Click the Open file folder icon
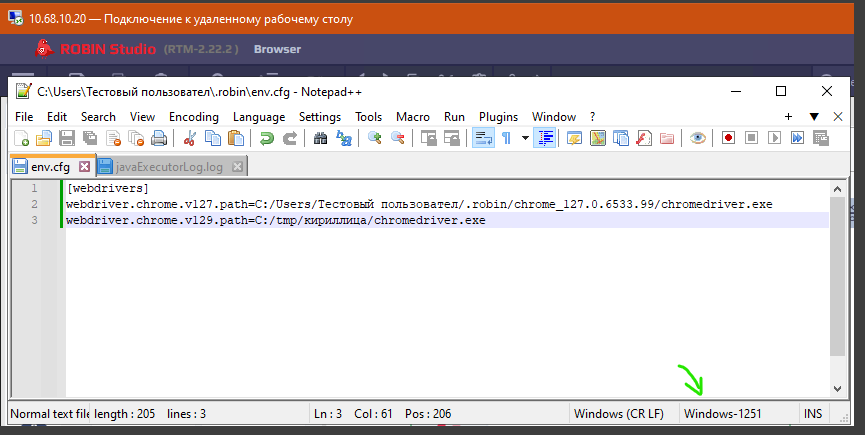This screenshot has height=435, width=865. tap(43, 138)
